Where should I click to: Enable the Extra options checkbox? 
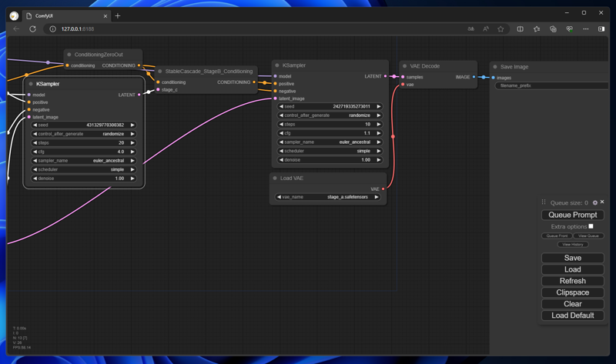(591, 226)
